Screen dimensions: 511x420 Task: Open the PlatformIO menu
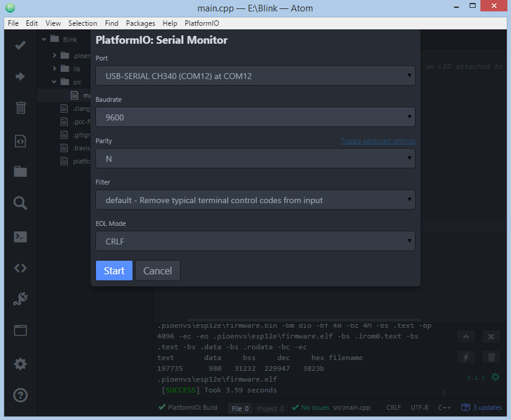click(x=202, y=23)
